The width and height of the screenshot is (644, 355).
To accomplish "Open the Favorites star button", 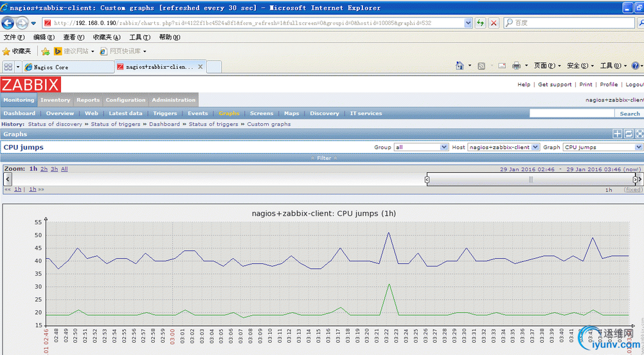I will (x=17, y=51).
